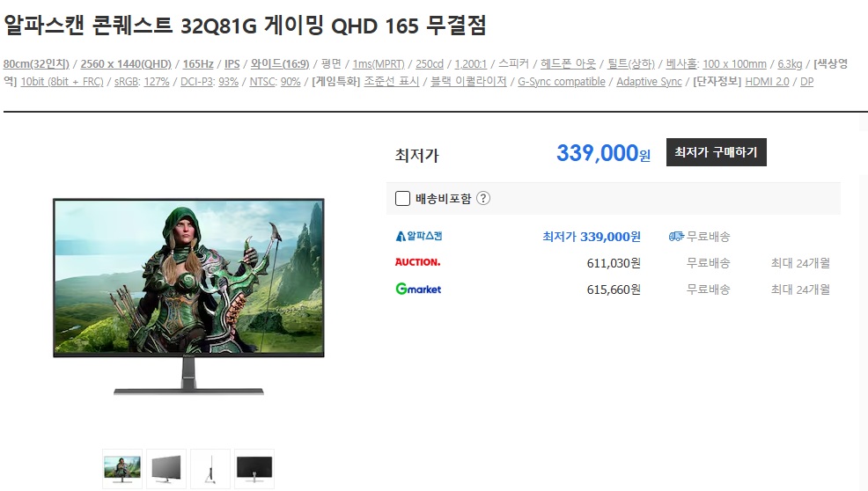This screenshot has height=491, width=868.
Task: Select the angled-view monitor thumbnail
Action: pos(166,469)
